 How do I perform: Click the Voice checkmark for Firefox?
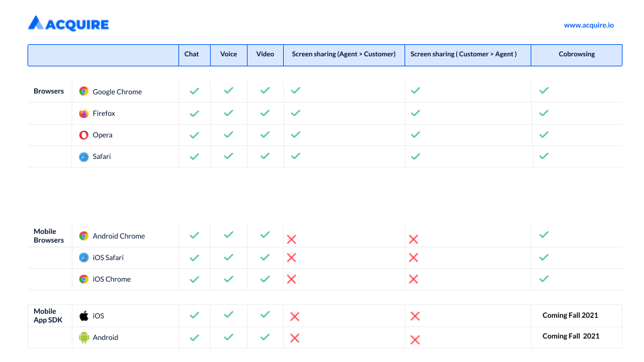tap(229, 113)
